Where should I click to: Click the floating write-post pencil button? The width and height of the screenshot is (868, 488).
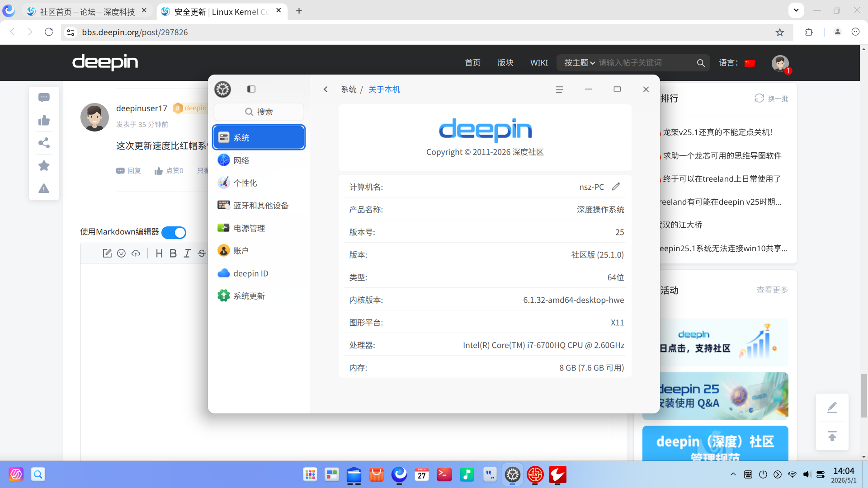[832, 408]
